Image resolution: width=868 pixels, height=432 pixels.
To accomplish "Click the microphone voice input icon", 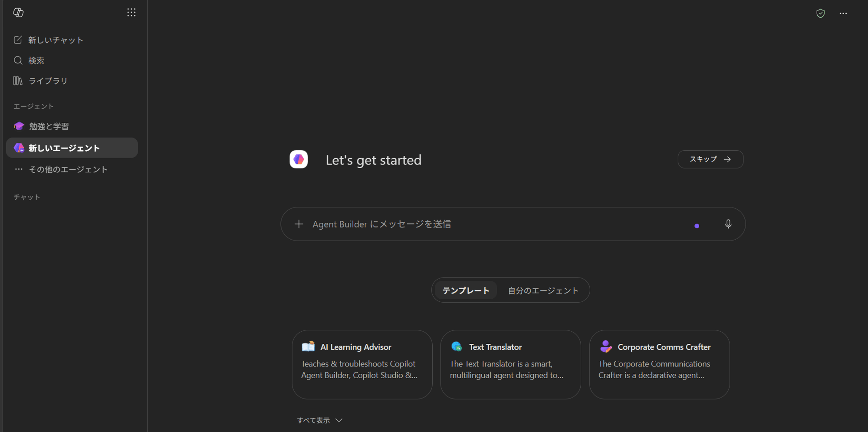I will click(728, 224).
